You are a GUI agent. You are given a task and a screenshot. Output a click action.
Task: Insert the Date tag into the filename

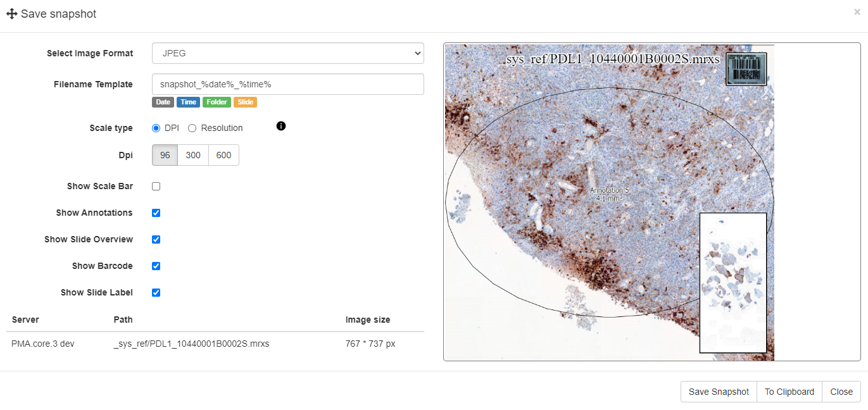(x=163, y=102)
